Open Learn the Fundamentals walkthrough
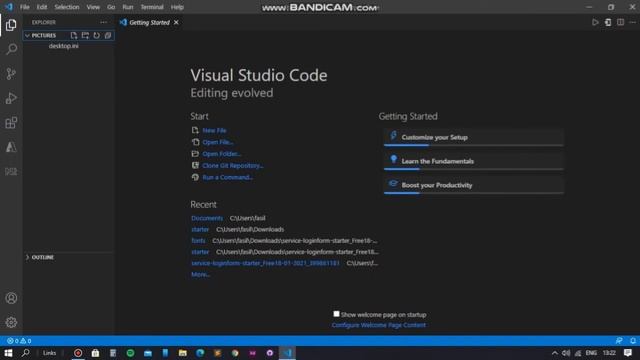Viewport: 640px width, 360px height. click(x=473, y=161)
